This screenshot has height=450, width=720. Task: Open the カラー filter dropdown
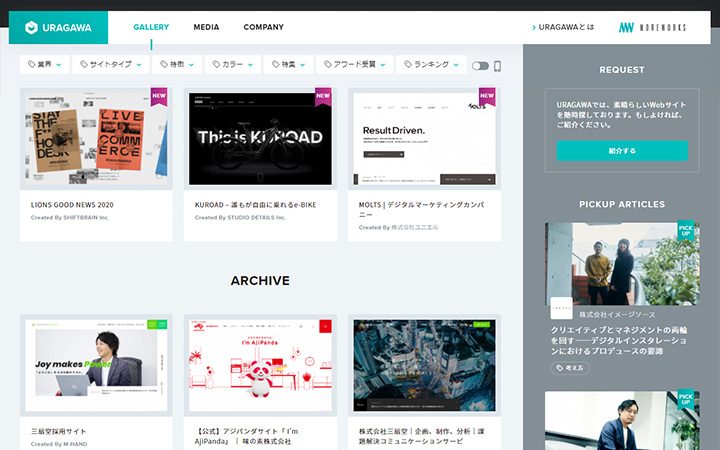pyautogui.click(x=233, y=64)
